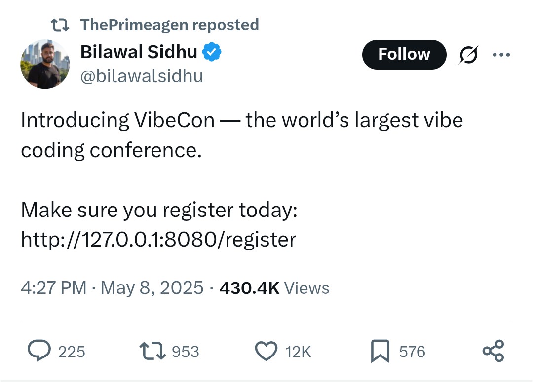
Task: Open the three-dot more options menu
Action: tap(501, 54)
